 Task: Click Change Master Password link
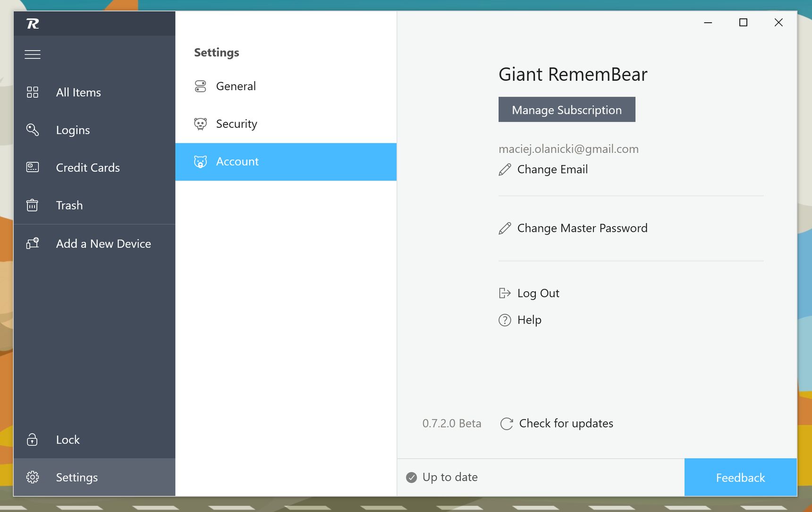582,228
